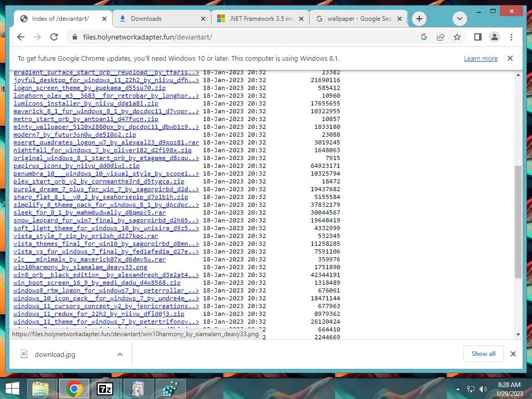This screenshot has height=399, width=532.
Task: Open plex_start_orb_v2 zip link
Action: click(99, 181)
